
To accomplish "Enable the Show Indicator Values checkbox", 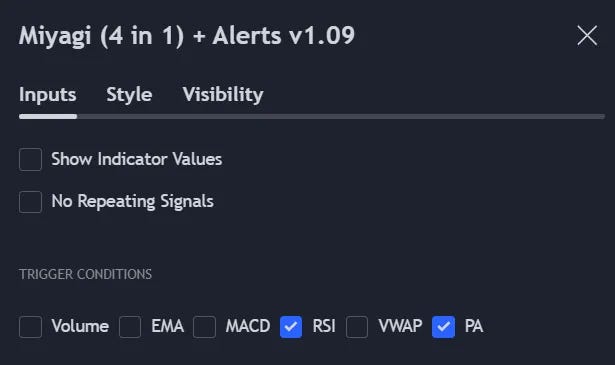I will (30, 160).
